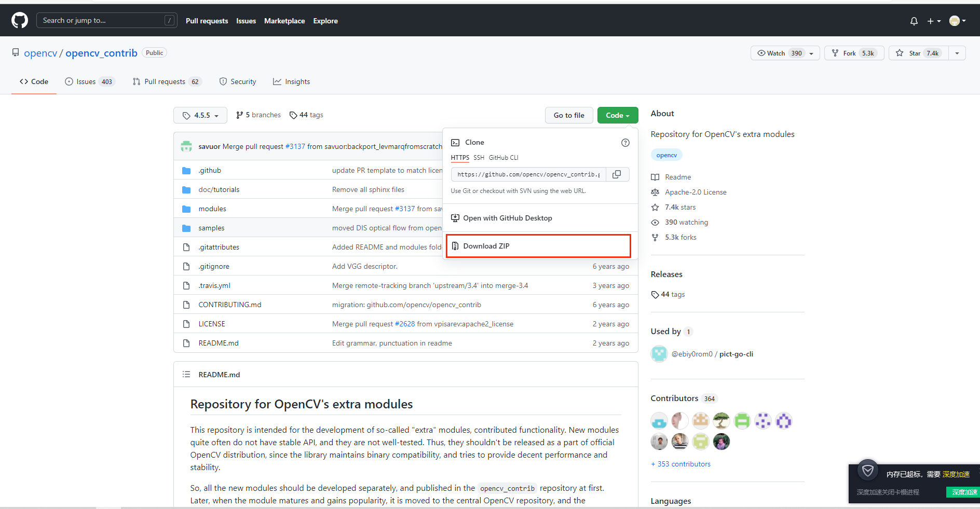This screenshot has width=980, height=509.
Task: Open GitHub home via Octocat logo
Action: (20, 20)
